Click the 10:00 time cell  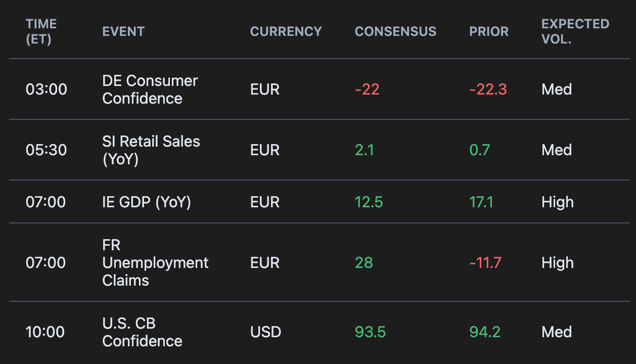(46, 332)
